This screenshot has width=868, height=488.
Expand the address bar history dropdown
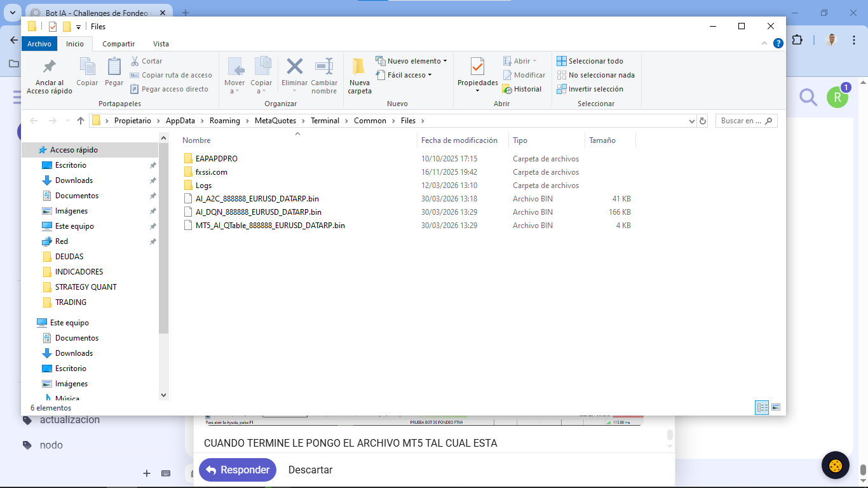(692, 121)
